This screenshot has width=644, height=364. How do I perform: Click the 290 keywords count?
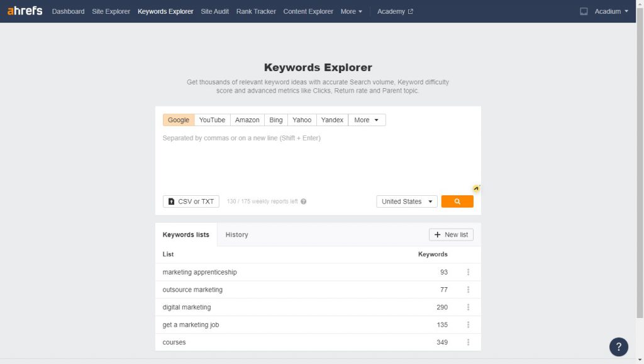tap(442, 307)
